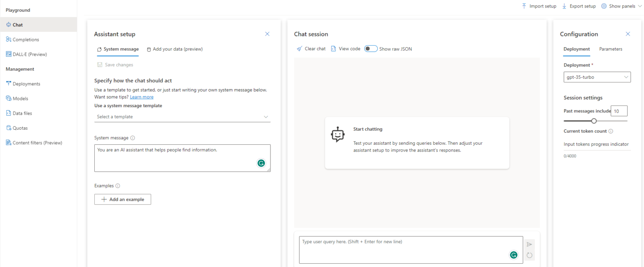
Task: Click the Grammarly icon in system message box
Action: [x=261, y=163]
